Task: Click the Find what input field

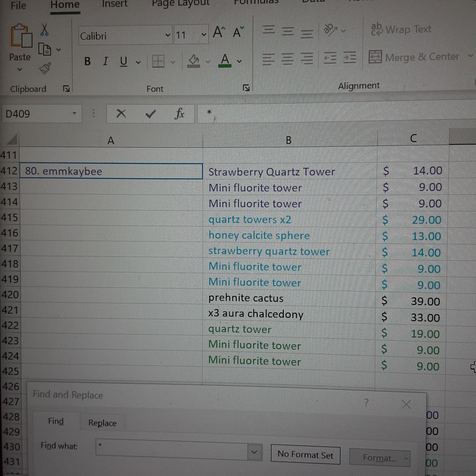Action: 172,450
